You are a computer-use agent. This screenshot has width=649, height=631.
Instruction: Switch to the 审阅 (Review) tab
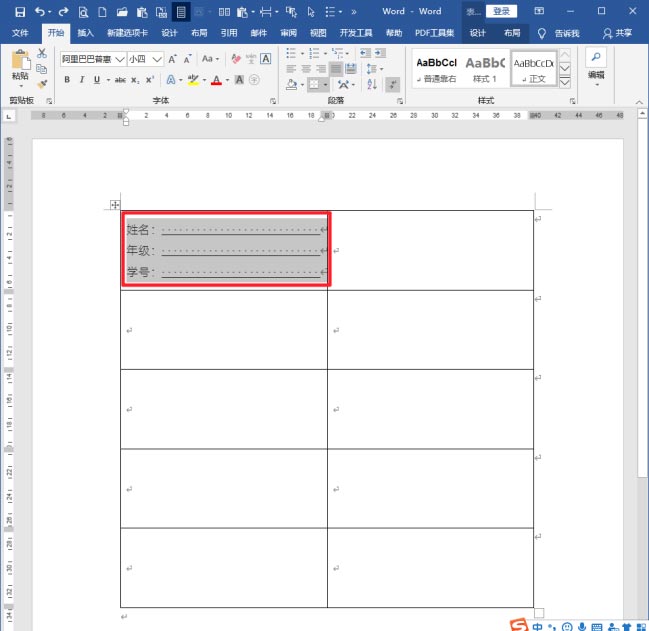click(288, 33)
